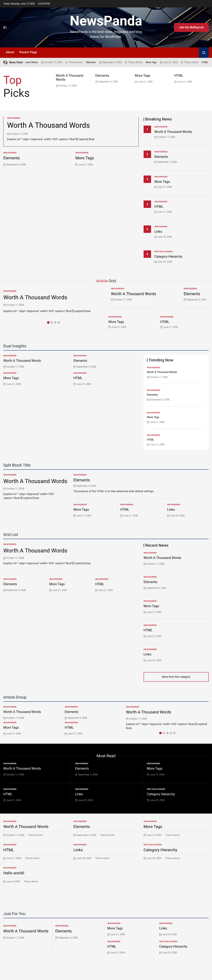Screen dimensions: 212x980
Task: Open the NewsPanda site title link
Action: point(106,20)
